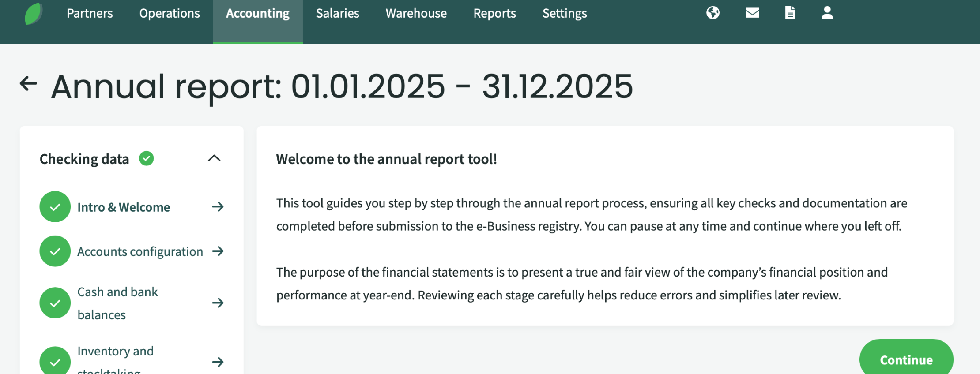Collapse the Checking data section chevron
Screen dimensions: 980x374
[x=214, y=158]
